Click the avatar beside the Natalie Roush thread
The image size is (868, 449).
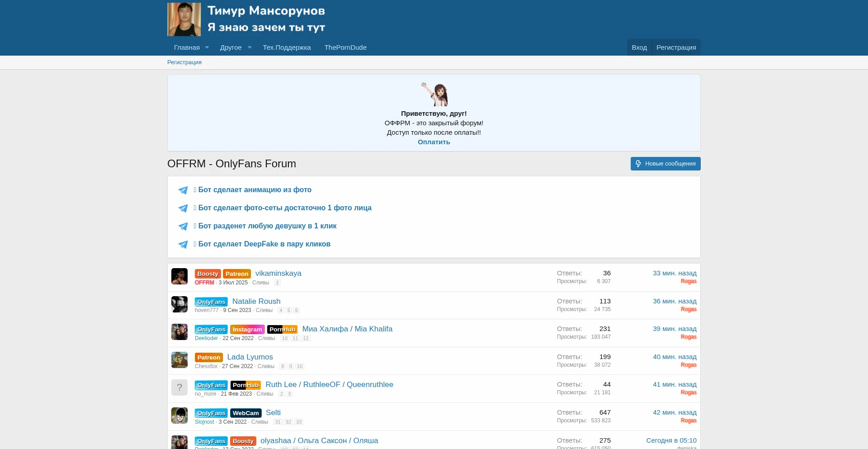(179, 304)
